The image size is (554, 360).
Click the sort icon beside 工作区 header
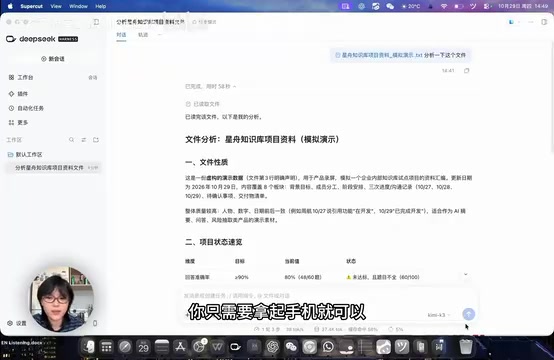(x=84, y=140)
